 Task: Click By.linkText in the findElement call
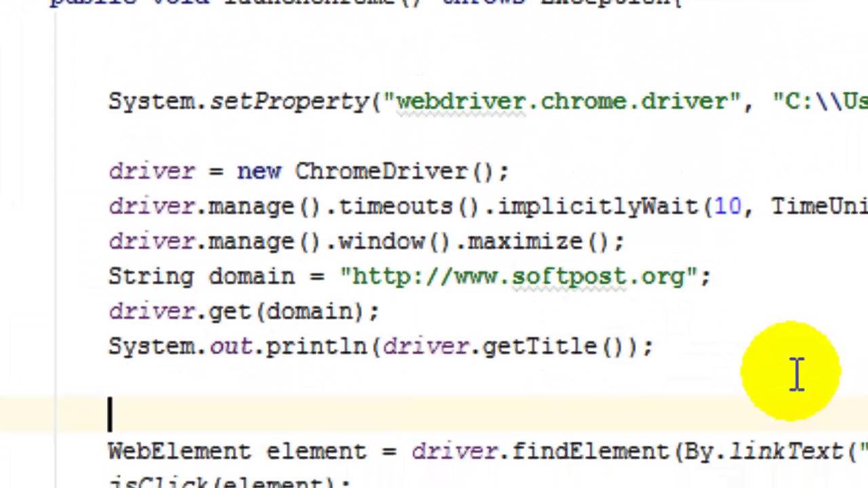point(763,451)
